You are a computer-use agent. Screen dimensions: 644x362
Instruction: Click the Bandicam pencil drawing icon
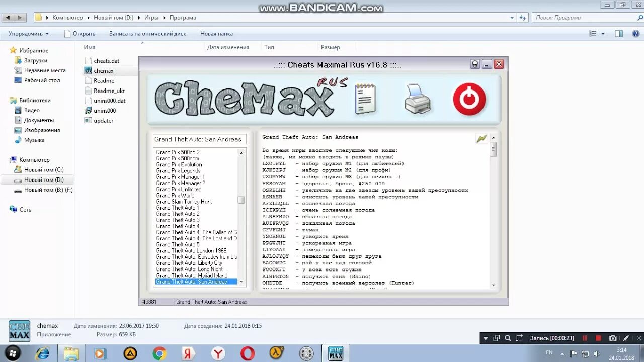626,338
